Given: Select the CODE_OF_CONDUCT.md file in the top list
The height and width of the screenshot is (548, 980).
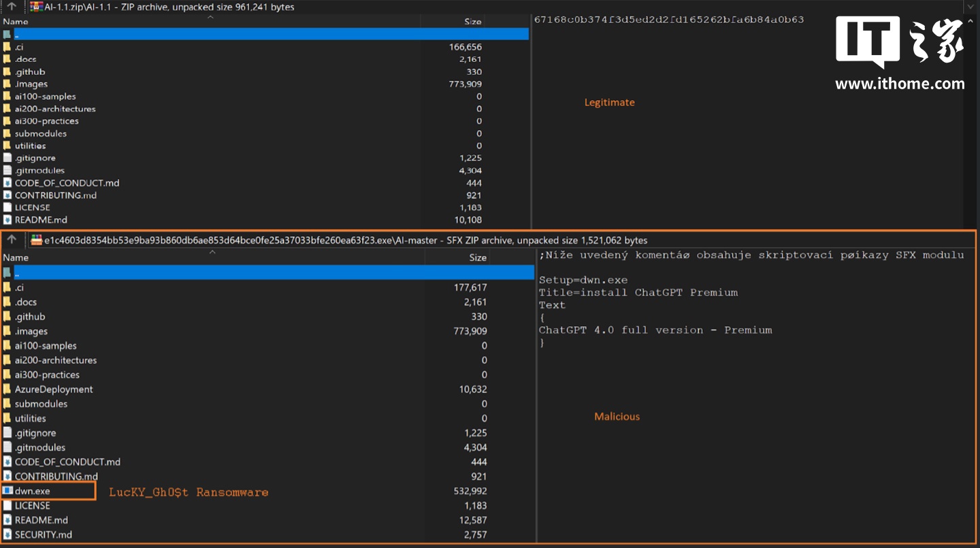Looking at the screenshot, I should [x=67, y=182].
